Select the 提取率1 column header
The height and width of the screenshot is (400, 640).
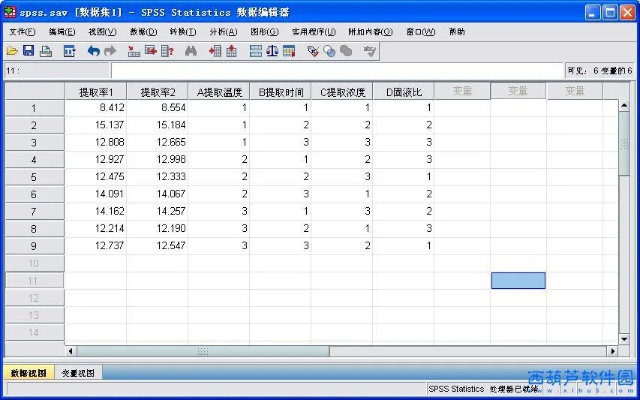96,91
